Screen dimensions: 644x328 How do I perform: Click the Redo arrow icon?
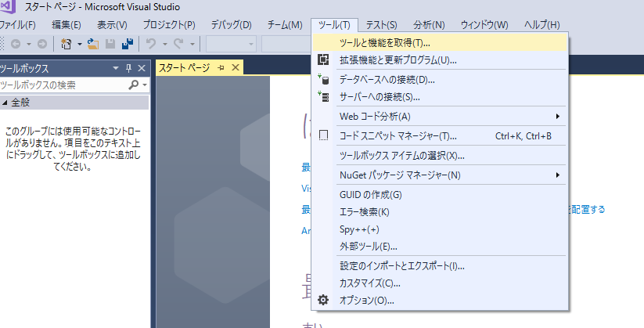point(178,44)
